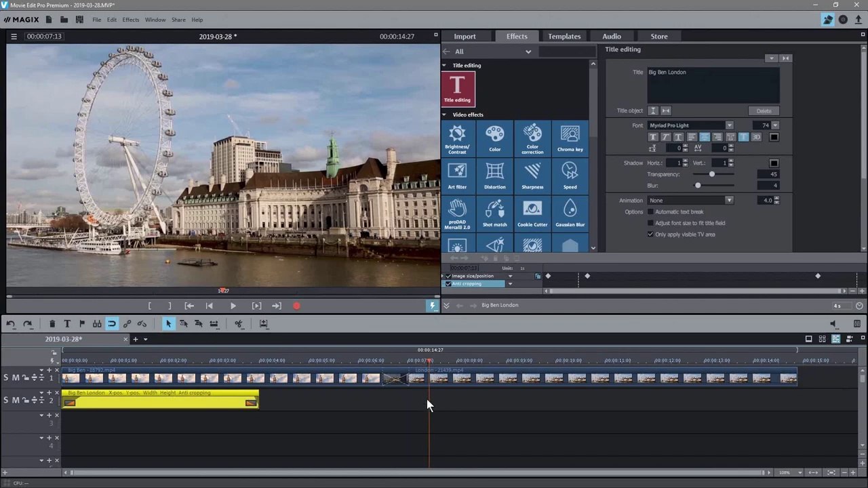
Task: Adjust the shadow Transparency slider
Action: click(x=711, y=174)
